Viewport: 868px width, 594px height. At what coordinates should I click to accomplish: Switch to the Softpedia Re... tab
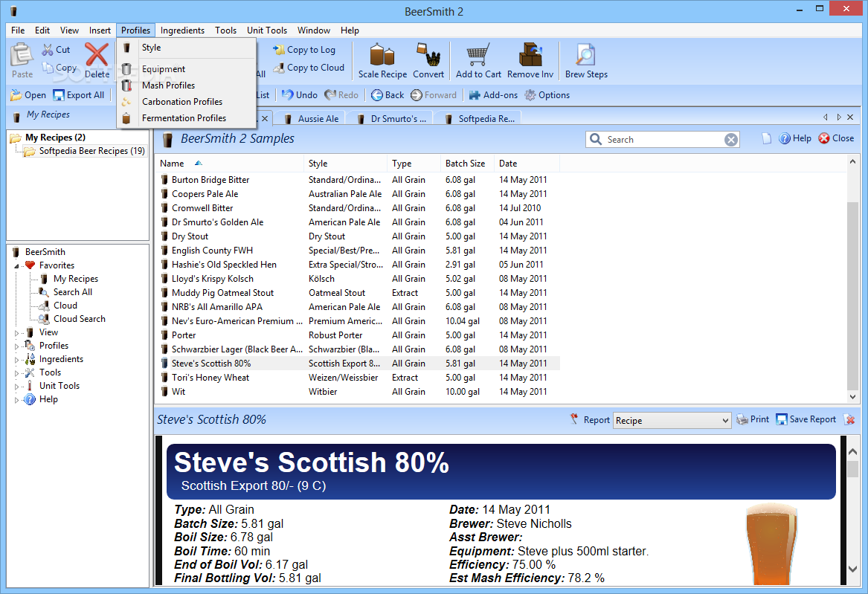point(479,118)
